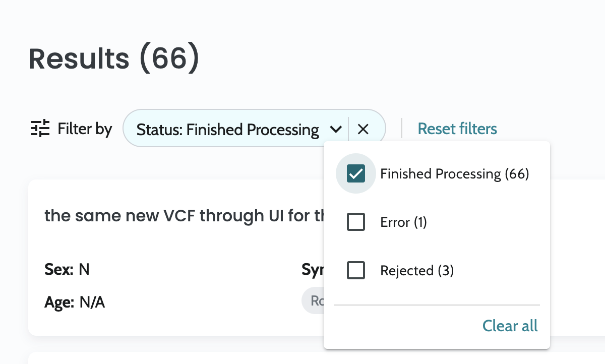Click the Status: Finished Processing chip text

(x=227, y=130)
